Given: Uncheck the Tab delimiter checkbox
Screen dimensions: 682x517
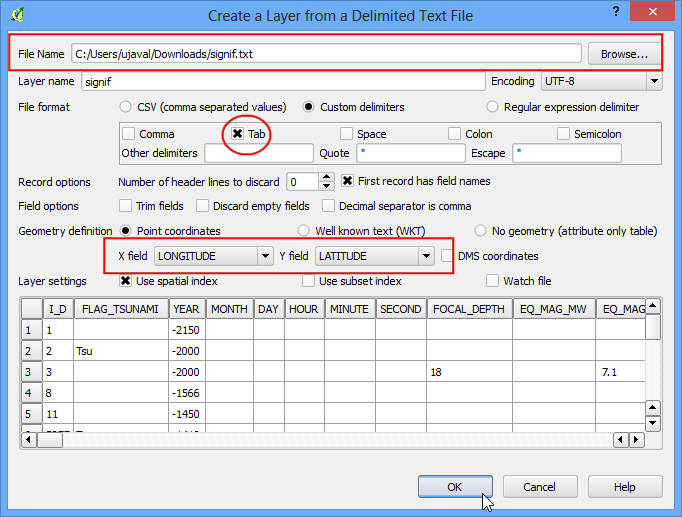Looking at the screenshot, I should click(237, 133).
